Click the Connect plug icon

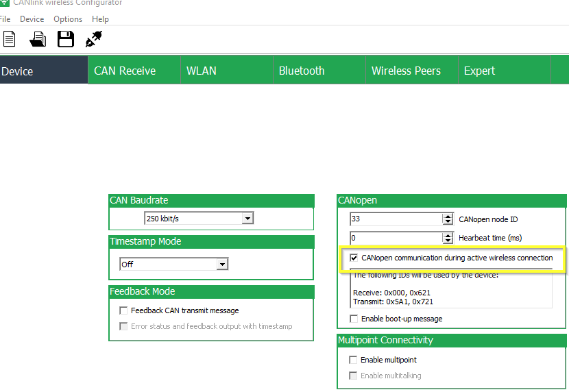pyautogui.click(x=94, y=39)
